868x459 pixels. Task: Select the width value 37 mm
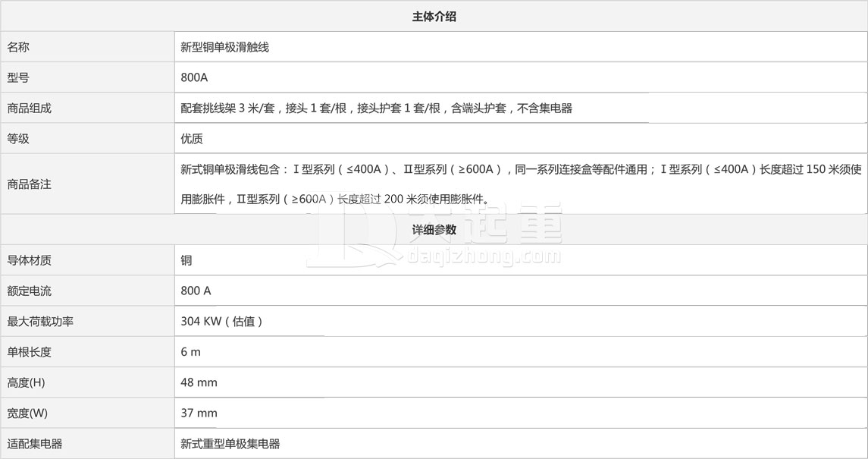[199, 413]
